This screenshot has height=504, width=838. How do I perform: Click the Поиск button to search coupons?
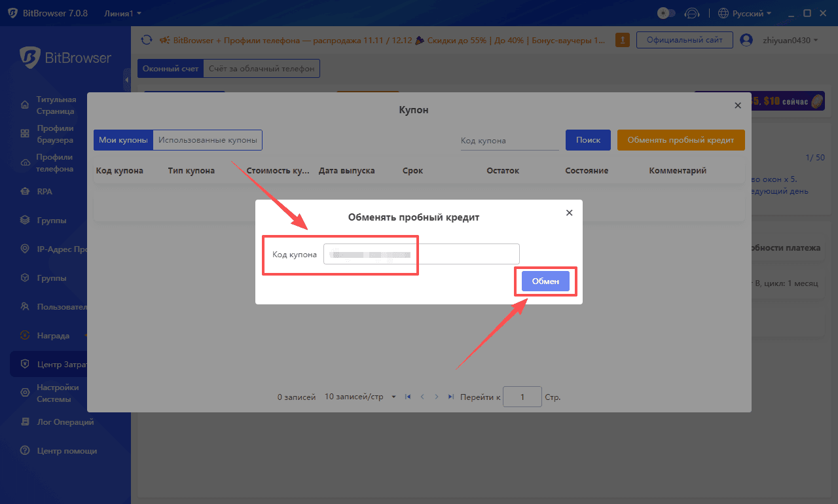click(587, 139)
